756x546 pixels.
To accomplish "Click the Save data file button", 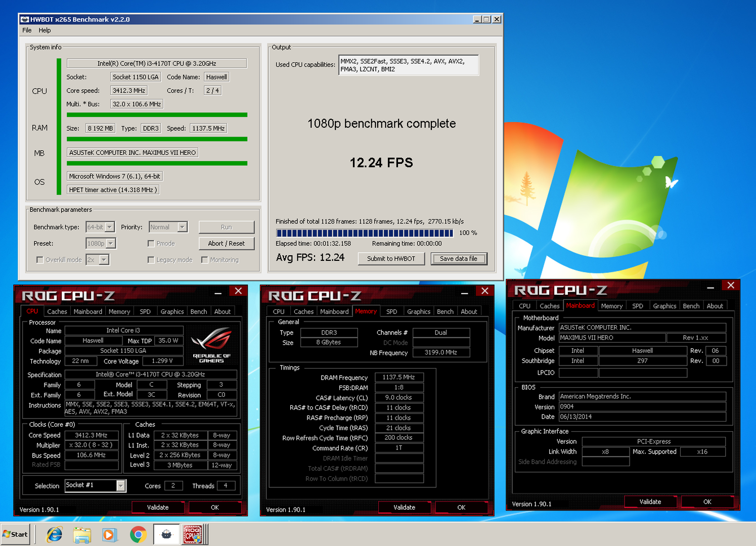I will pyautogui.click(x=459, y=258).
